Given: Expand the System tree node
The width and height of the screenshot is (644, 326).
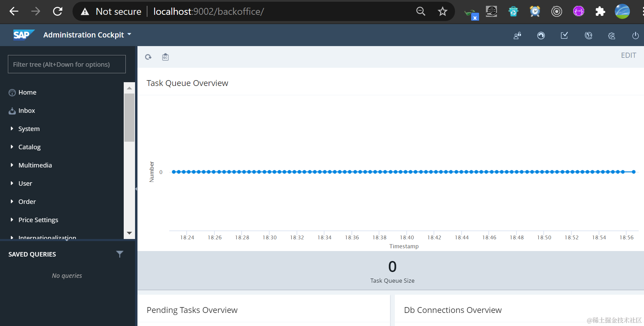Looking at the screenshot, I should [12, 129].
